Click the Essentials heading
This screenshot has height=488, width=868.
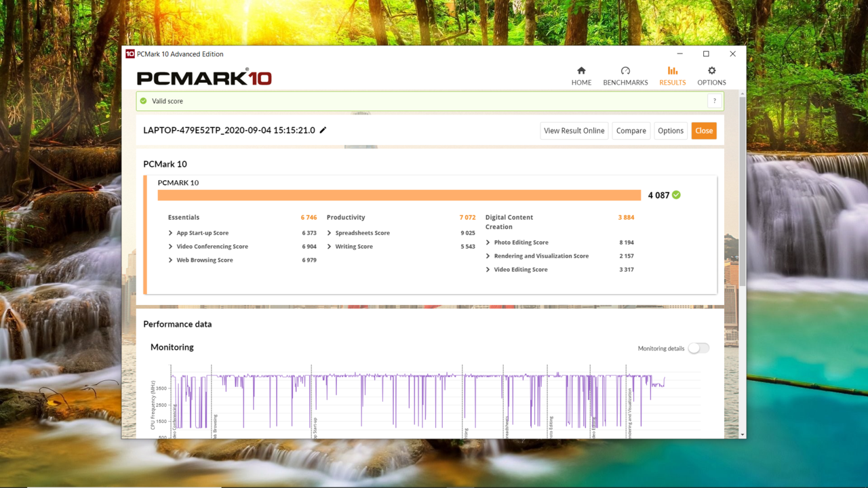point(184,218)
